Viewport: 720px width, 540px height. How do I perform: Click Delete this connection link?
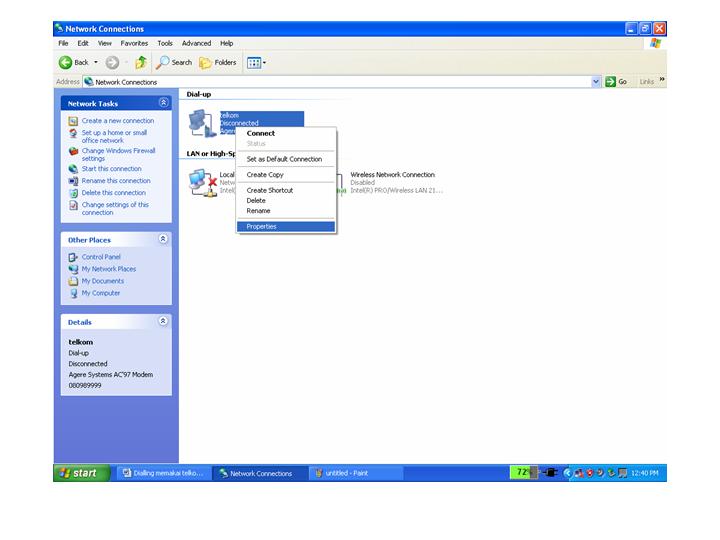click(114, 192)
